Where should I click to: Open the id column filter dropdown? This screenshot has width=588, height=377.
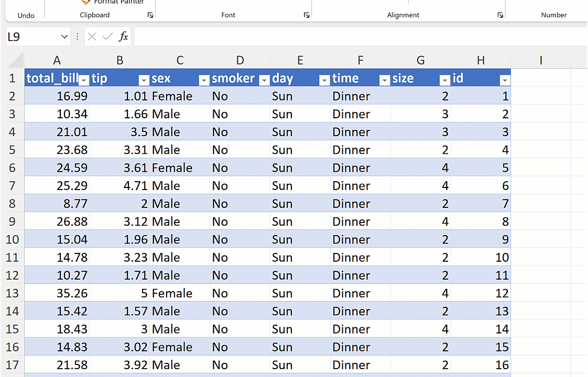(x=505, y=80)
